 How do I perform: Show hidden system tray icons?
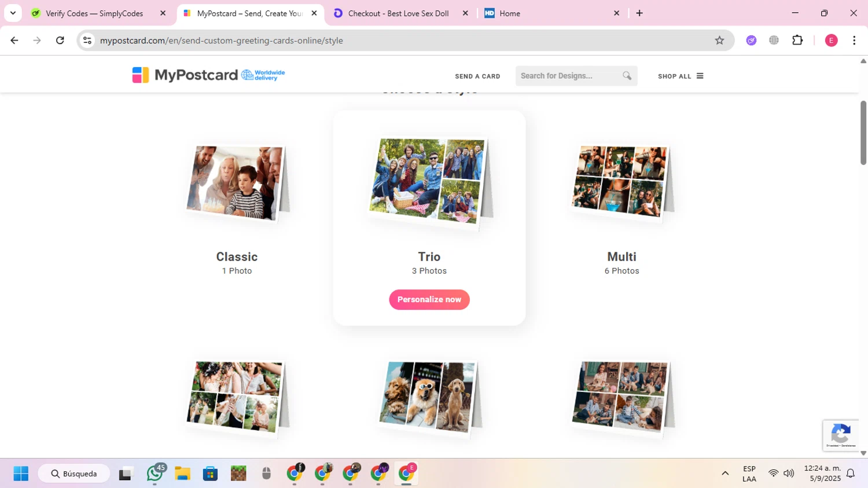pyautogui.click(x=725, y=474)
